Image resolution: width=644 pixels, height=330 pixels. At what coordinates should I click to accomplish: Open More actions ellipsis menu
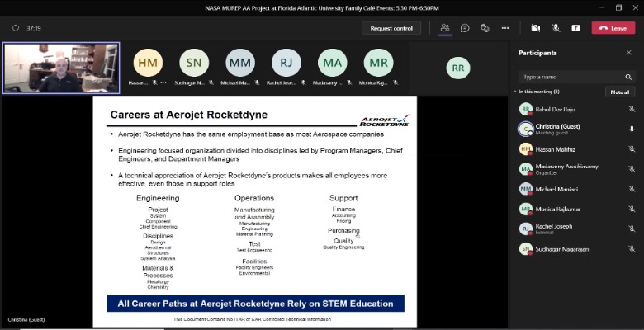tap(504, 27)
